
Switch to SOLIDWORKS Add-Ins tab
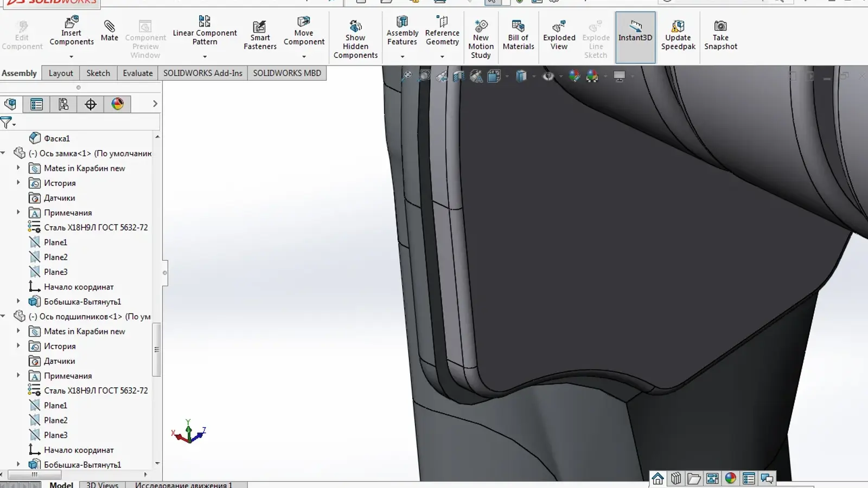coord(202,73)
